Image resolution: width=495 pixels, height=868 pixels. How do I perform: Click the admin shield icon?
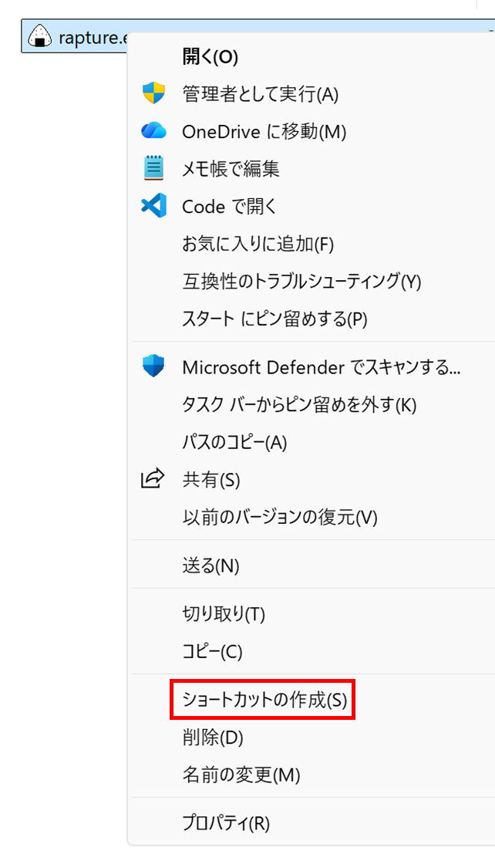[153, 93]
